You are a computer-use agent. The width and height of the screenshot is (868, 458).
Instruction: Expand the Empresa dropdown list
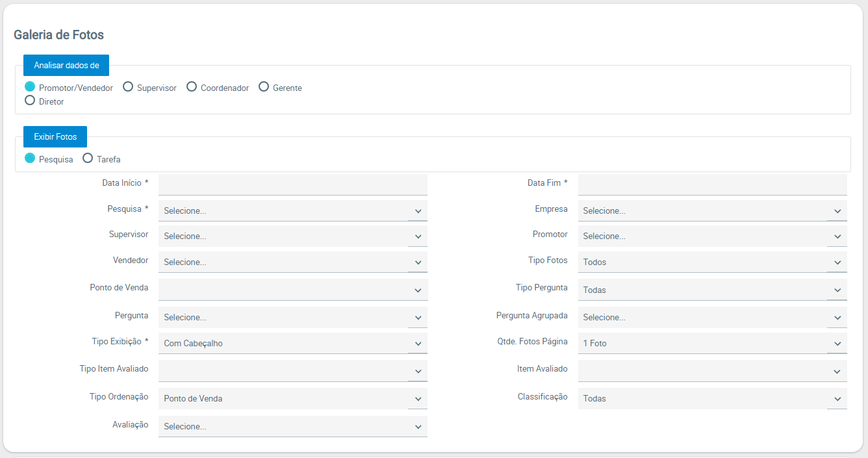(712, 210)
